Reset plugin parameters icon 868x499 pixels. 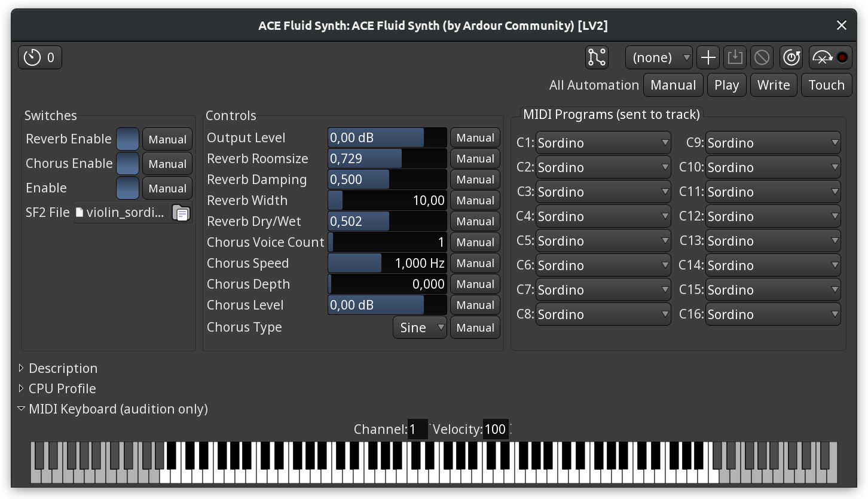click(791, 57)
